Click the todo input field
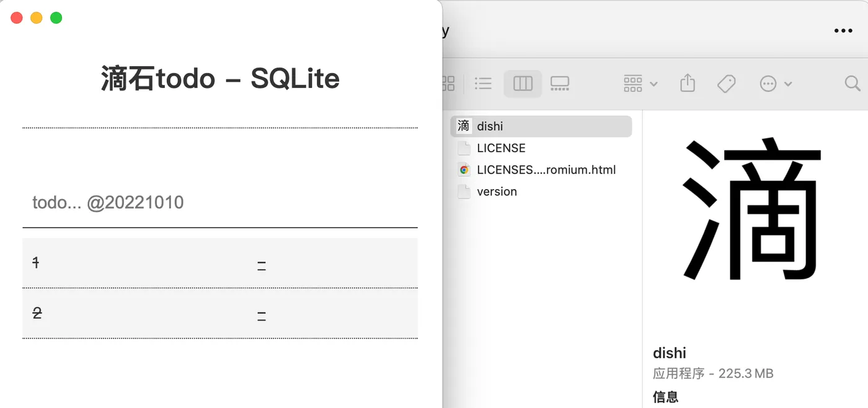This screenshot has height=408, width=868. click(219, 203)
